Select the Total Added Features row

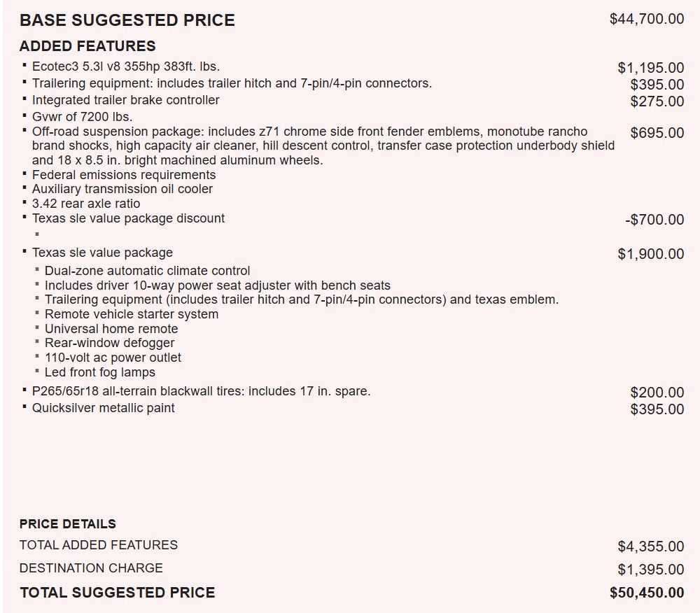click(351, 546)
